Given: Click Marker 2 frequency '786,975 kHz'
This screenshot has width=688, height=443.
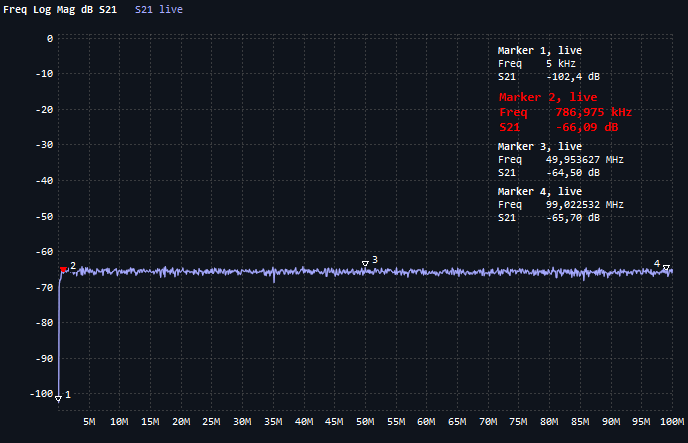Looking at the screenshot, I should (594, 112).
